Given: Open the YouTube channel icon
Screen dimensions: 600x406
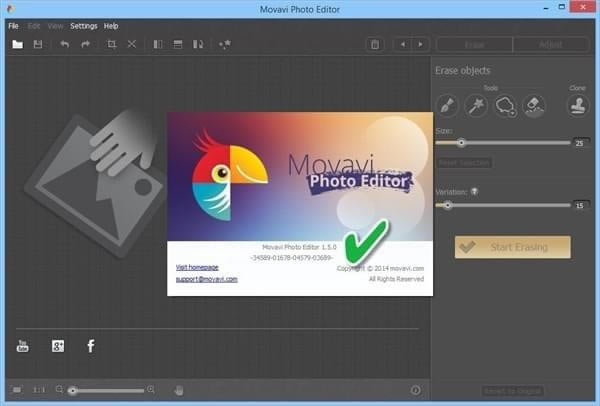Looking at the screenshot, I should click(x=23, y=345).
